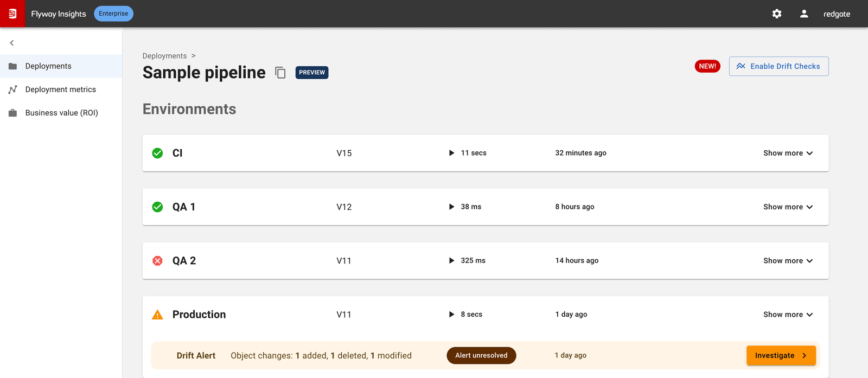Copy pipeline name with the copy icon
Viewport: 868px width, 378px height.
(x=280, y=73)
